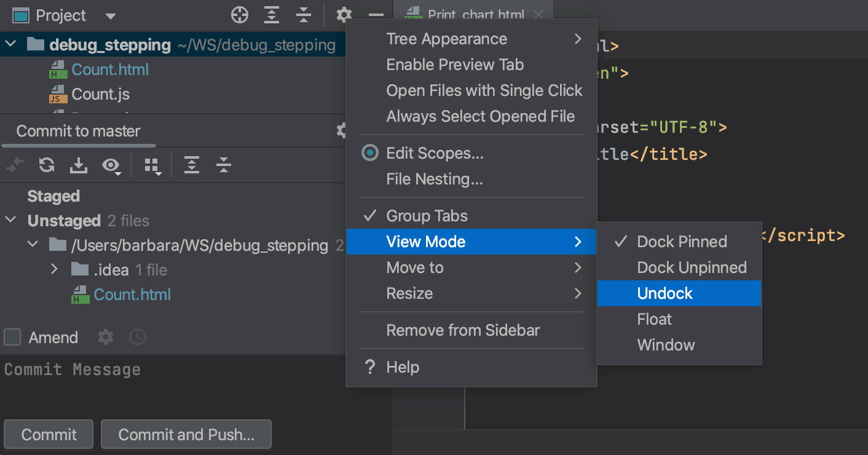
Task: Open commit options gear beside Amend
Action: tap(106, 337)
